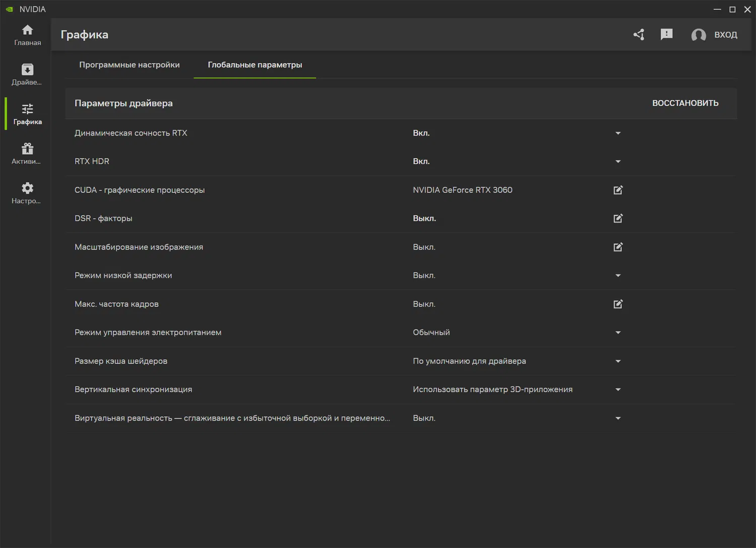Open Режим управления электропитанием dropdown

(618, 333)
